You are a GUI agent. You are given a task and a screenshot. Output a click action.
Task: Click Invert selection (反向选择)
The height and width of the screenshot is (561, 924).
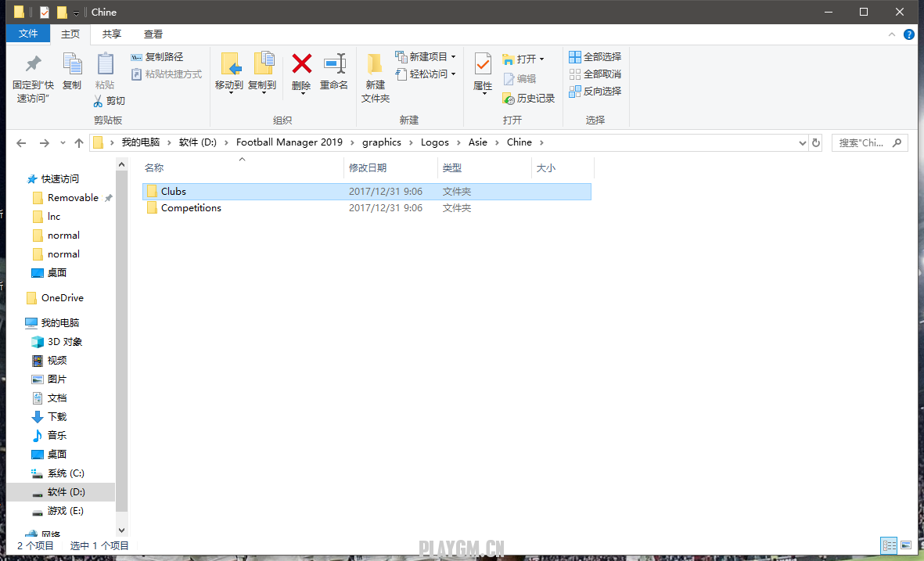[595, 92]
